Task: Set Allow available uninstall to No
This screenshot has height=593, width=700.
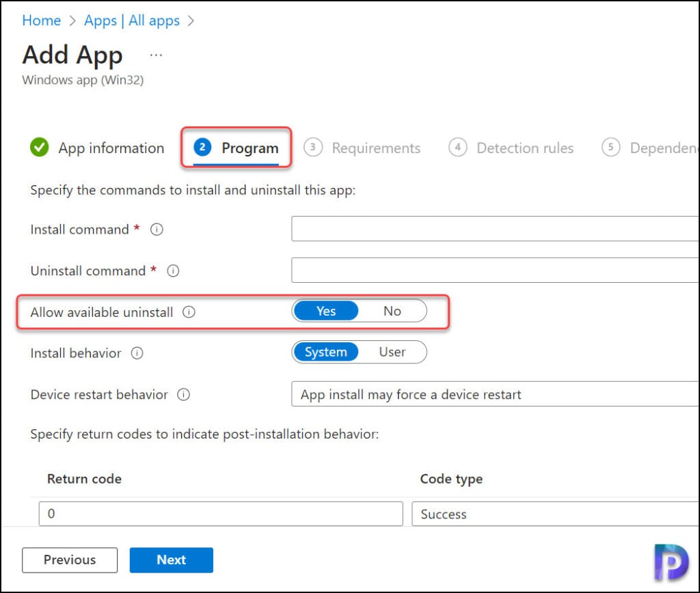Action: 392,311
